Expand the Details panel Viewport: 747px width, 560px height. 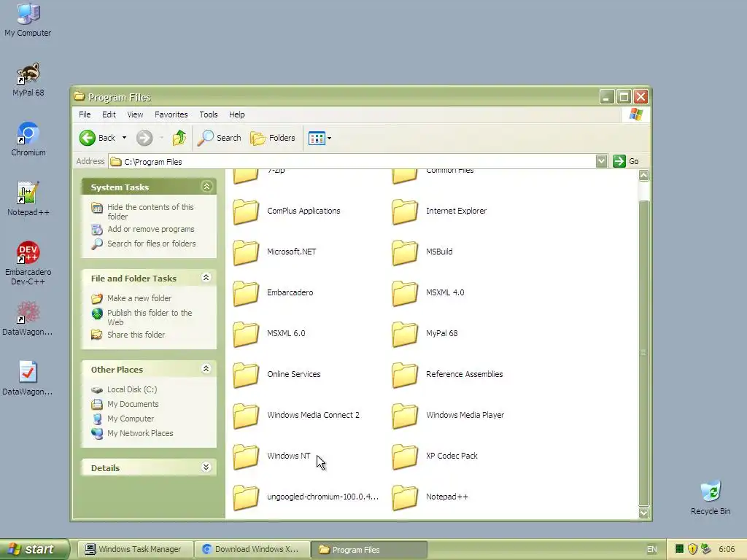coord(206,467)
